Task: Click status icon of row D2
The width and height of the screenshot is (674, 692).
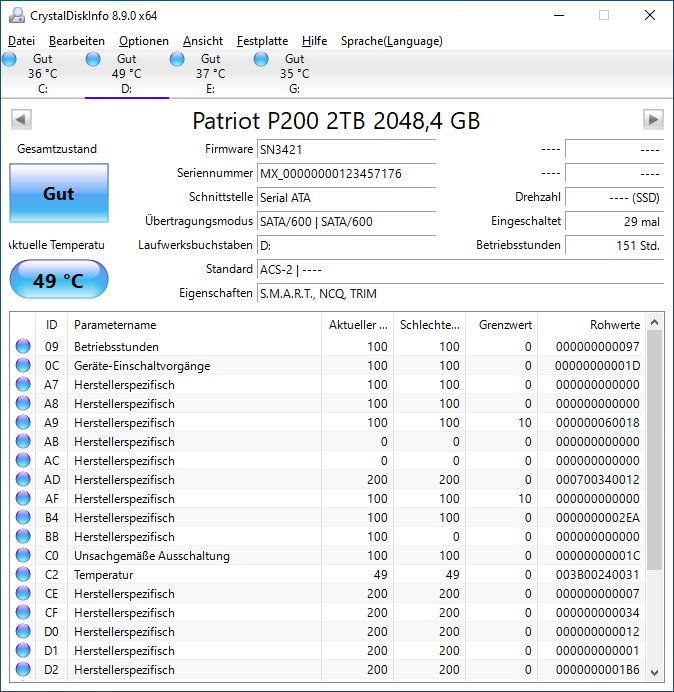Action: coord(23,669)
